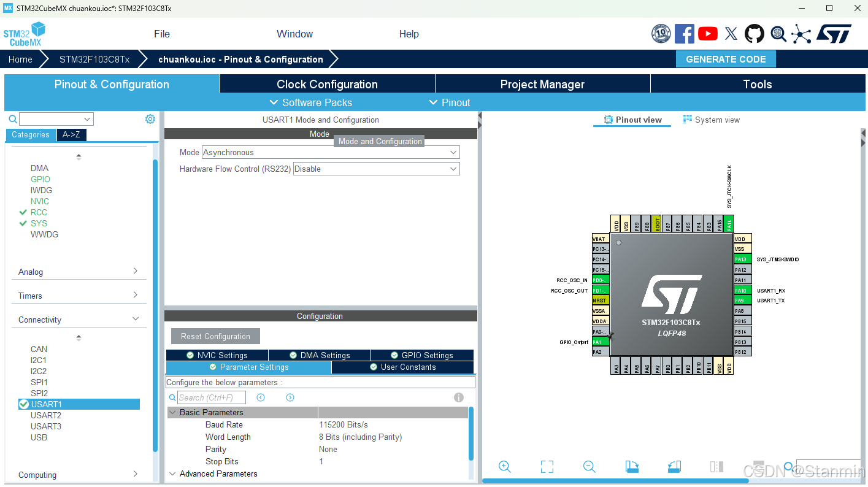The width and height of the screenshot is (868, 487).
Task: Select GPIO in System Core list
Action: [40, 179]
